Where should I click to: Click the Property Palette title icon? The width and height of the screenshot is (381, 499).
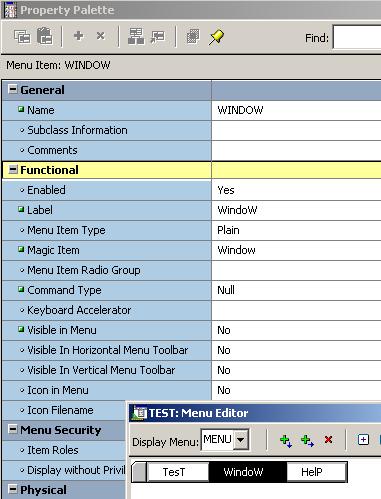[x=10, y=10]
